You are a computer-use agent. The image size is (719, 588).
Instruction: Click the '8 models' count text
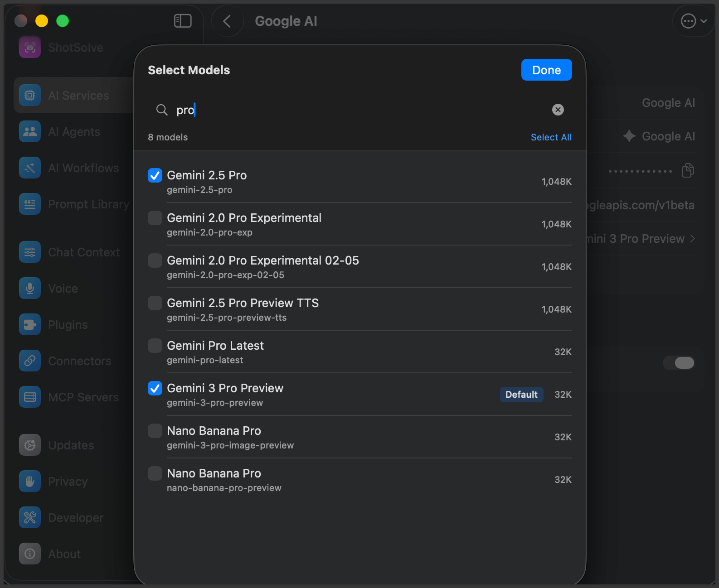click(x=168, y=137)
